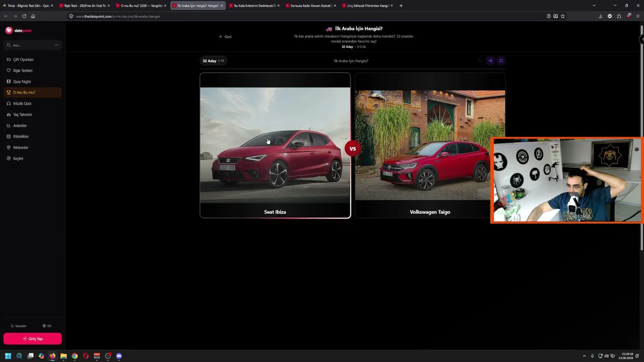Open Opera from the taskbar
The width and height of the screenshot is (644, 362).
[86, 356]
